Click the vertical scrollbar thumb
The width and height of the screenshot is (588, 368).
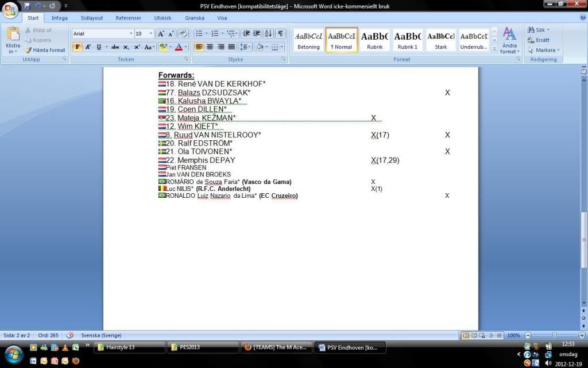tap(583, 240)
